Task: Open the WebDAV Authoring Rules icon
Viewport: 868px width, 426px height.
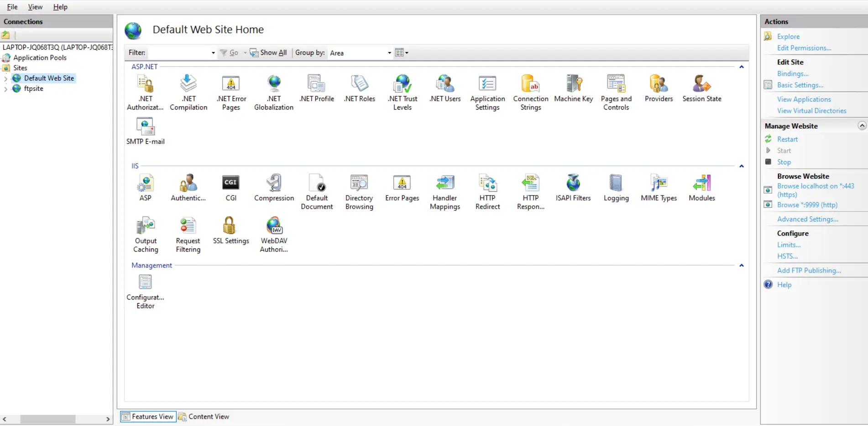Action: 274,226
